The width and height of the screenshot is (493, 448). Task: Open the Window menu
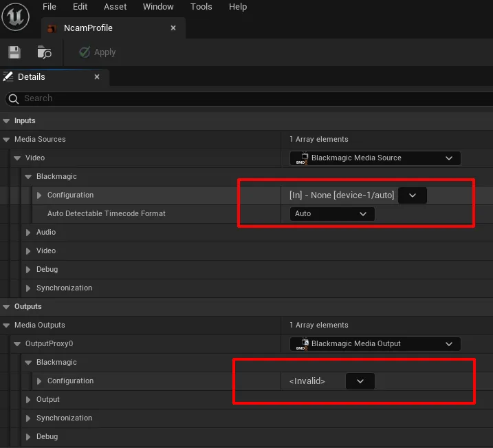(158, 7)
